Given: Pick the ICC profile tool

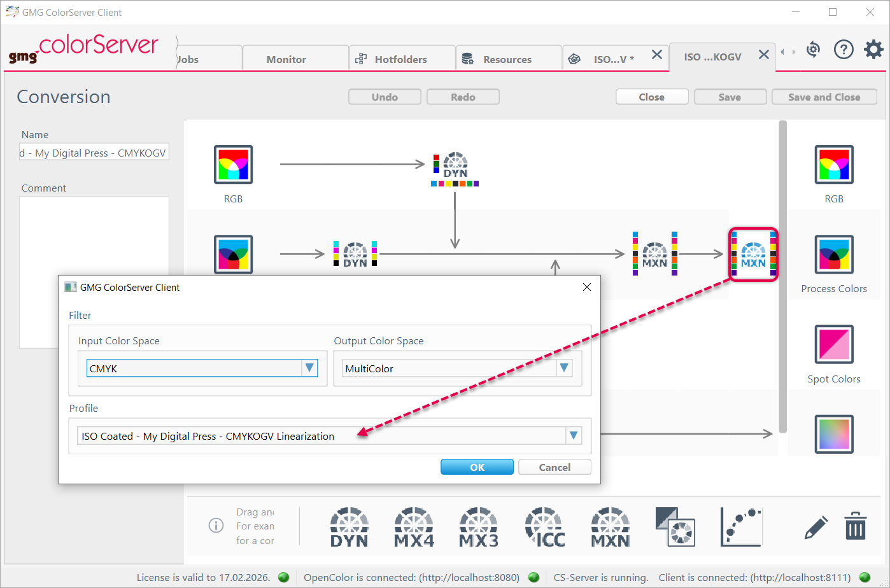Looking at the screenshot, I should click(545, 528).
